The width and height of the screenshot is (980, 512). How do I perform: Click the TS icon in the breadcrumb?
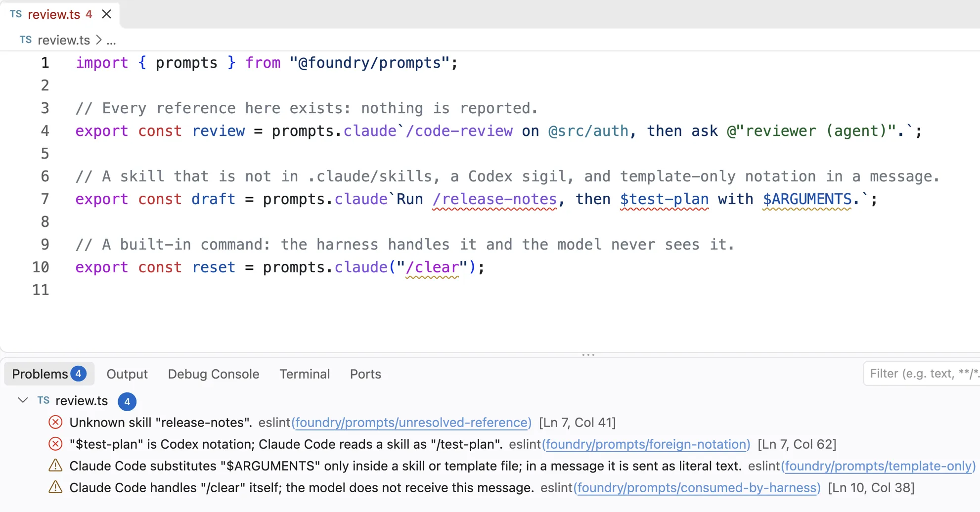pos(26,40)
